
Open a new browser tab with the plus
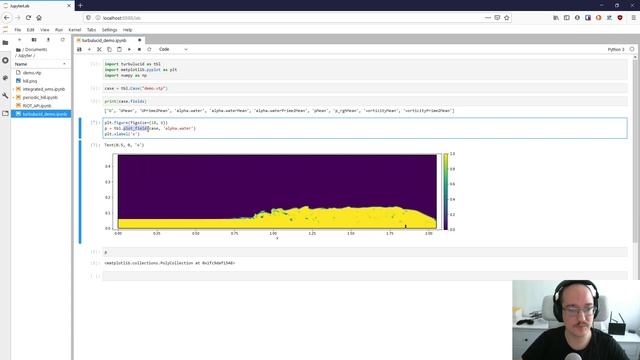click(x=80, y=6)
